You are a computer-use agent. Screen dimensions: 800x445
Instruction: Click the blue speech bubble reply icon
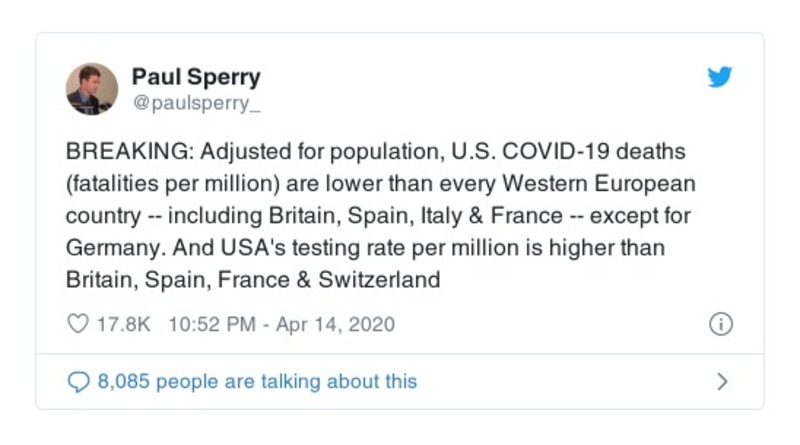tap(77, 382)
